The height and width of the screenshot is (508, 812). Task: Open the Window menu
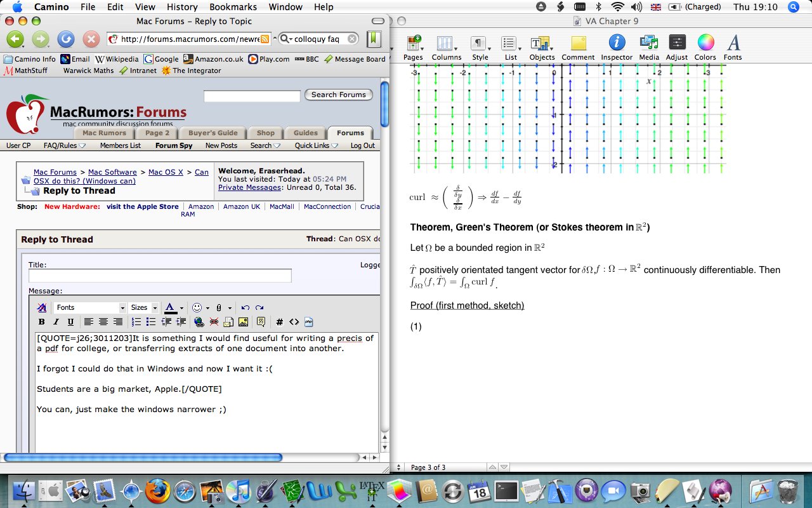(x=285, y=7)
